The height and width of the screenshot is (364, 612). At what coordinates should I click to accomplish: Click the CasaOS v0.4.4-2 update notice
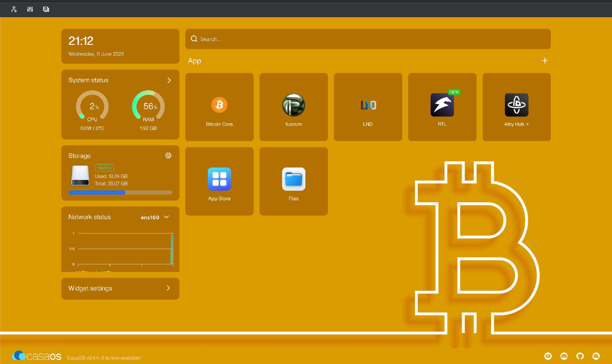click(x=104, y=358)
